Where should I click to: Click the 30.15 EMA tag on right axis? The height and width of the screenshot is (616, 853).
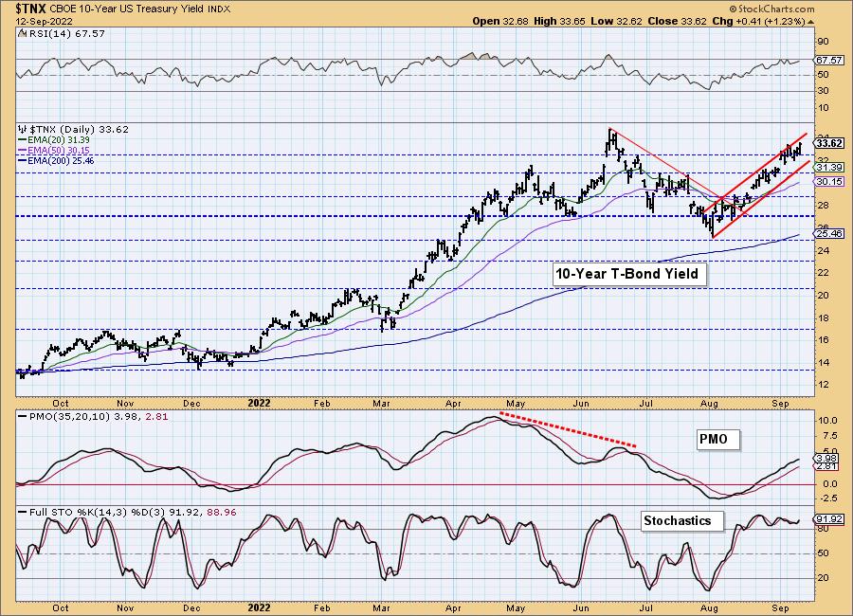click(829, 182)
